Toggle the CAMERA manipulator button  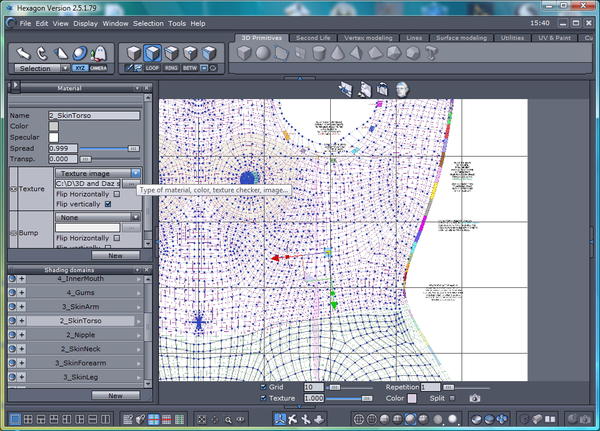(99, 68)
